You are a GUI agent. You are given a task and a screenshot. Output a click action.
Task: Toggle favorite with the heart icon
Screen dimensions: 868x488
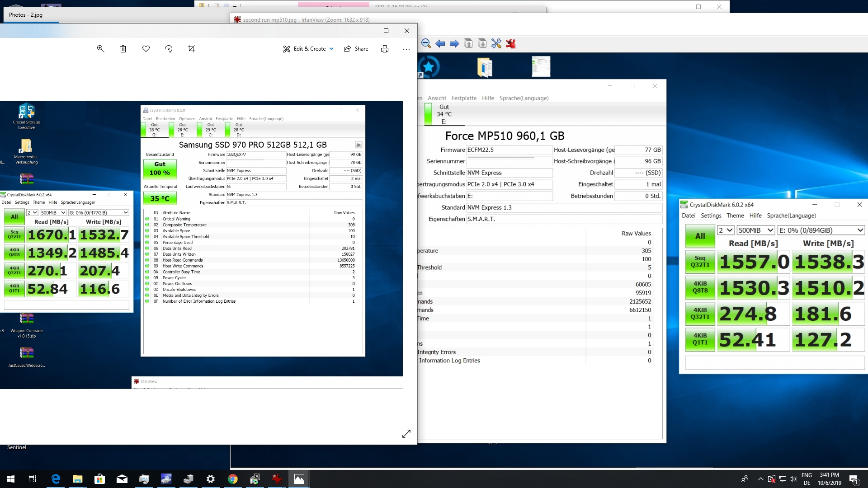[x=146, y=49]
